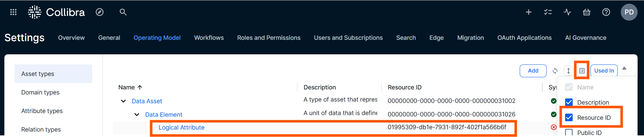This screenshot has height=137, width=644.
Task: Open global search magnifier icon
Action: point(123,12)
